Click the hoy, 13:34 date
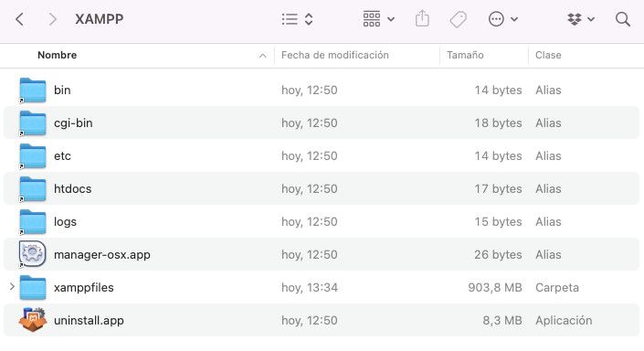 pos(310,287)
